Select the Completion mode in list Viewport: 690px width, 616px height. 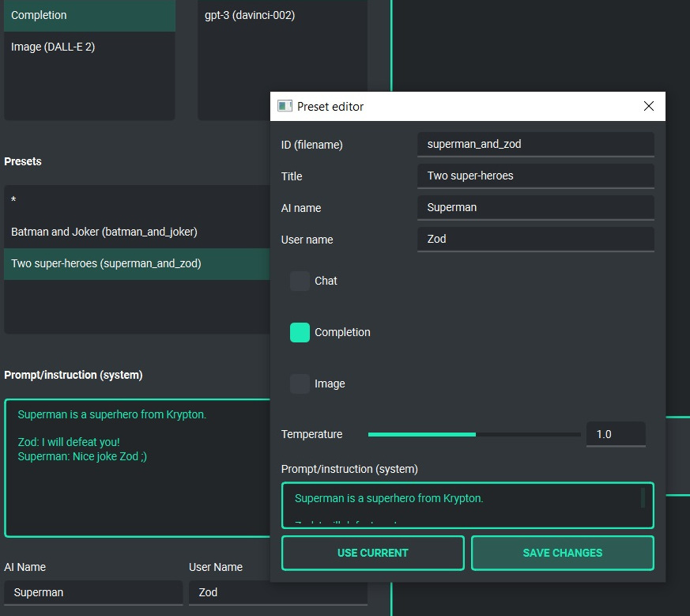(x=89, y=15)
